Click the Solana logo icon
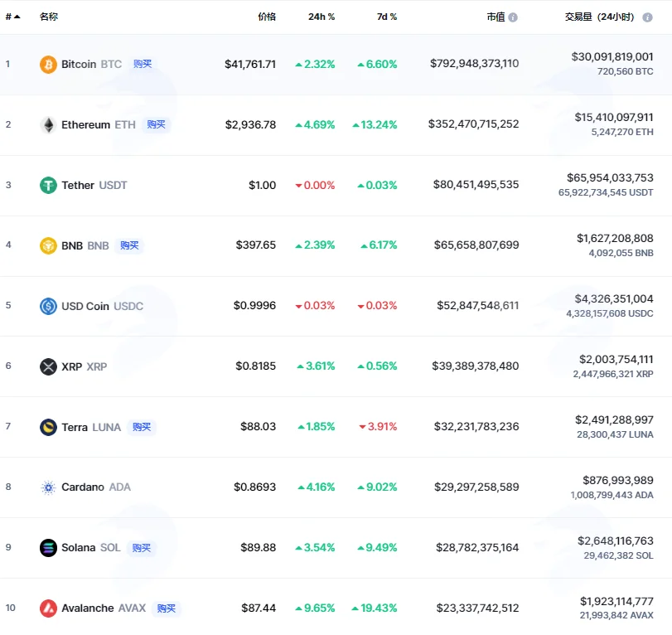Viewport: 672px width, 635px height. (x=48, y=548)
